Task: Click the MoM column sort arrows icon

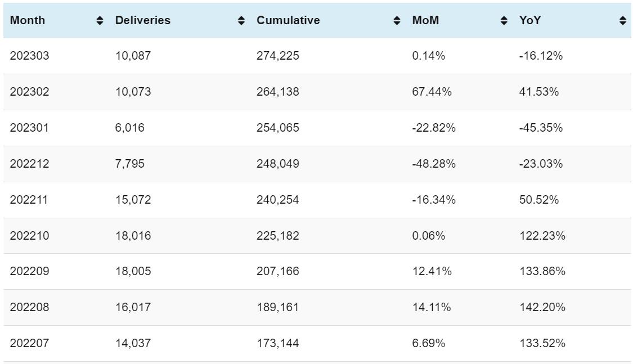Action: coord(504,21)
